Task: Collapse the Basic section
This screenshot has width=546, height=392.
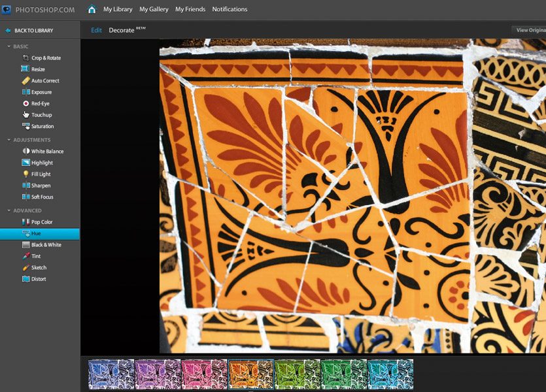Action: [9, 46]
